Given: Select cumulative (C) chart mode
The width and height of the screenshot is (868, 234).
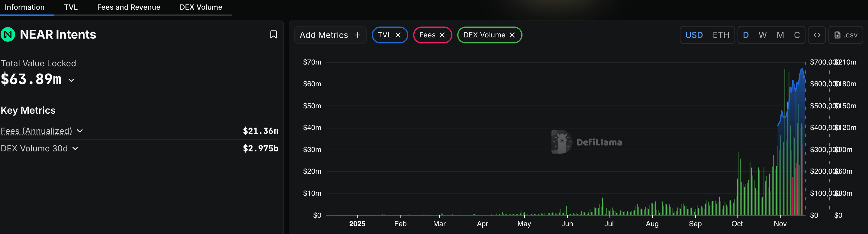Looking at the screenshot, I should click(796, 35).
